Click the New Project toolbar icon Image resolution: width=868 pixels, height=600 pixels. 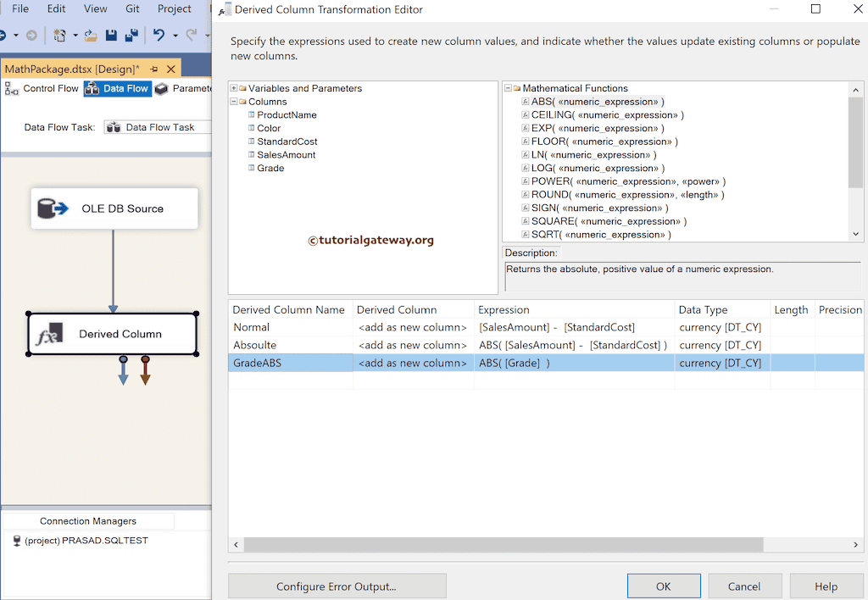pos(61,35)
